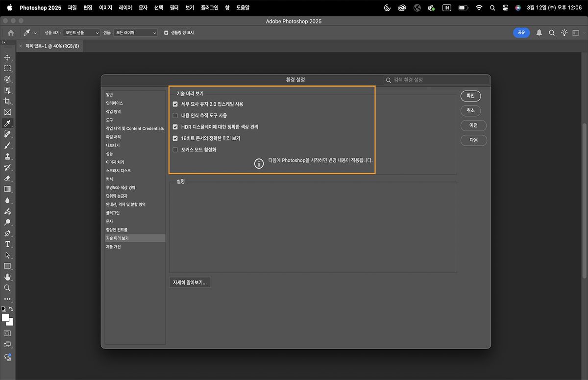Select the Pen tool
This screenshot has width=588, height=380.
point(7,233)
